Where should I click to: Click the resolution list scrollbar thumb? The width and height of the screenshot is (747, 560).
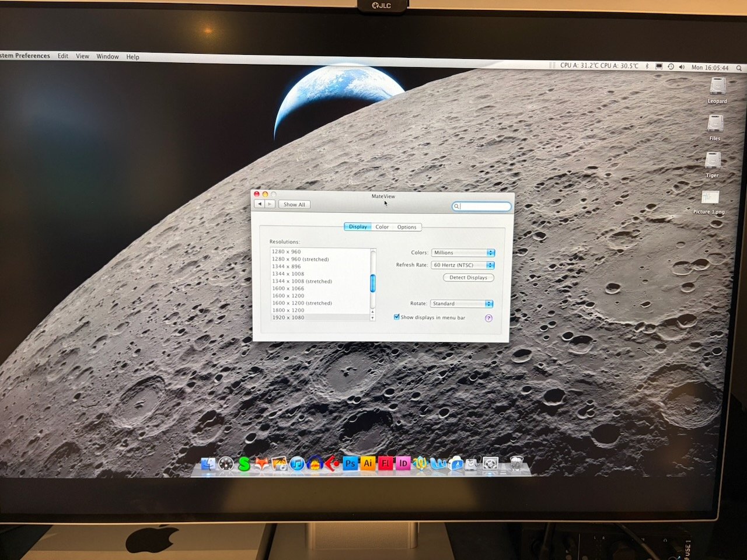click(373, 283)
